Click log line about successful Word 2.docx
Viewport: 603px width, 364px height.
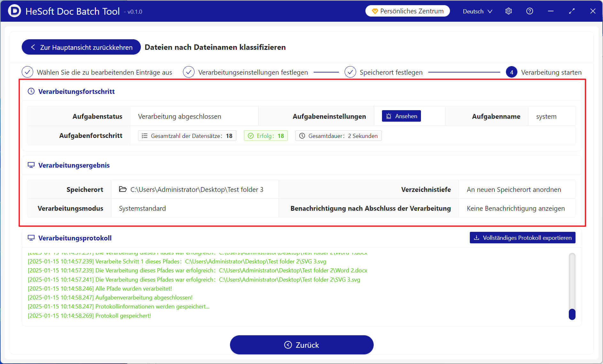(x=198, y=270)
